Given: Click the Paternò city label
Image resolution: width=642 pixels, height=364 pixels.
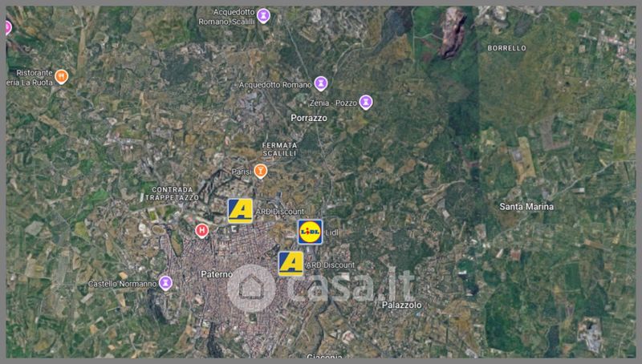Looking at the screenshot, I should tap(217, 274).
